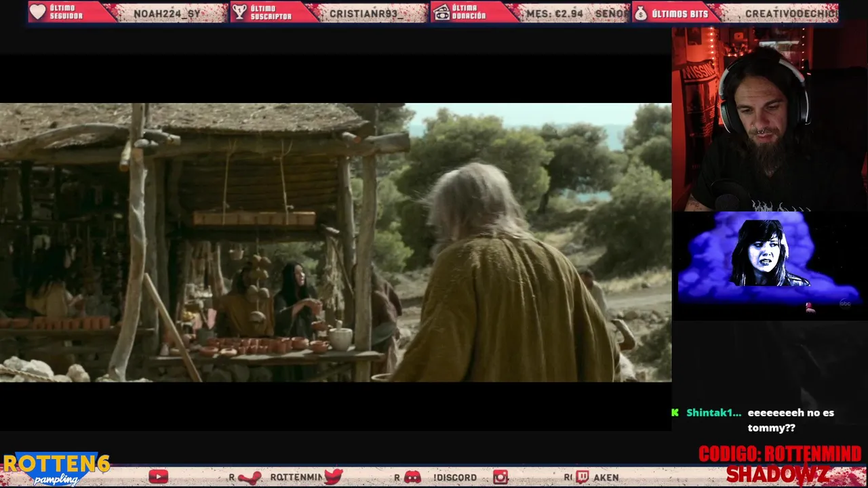Click the Último Seguidor label
Image resolution: width=868 pixels, height=488 pixels.
(x=66, y=12)
